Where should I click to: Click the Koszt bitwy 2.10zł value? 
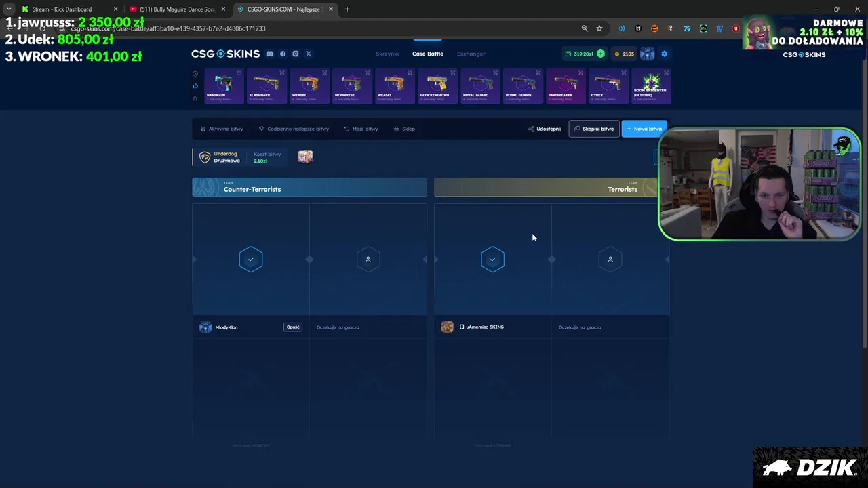tap(260, 161)
